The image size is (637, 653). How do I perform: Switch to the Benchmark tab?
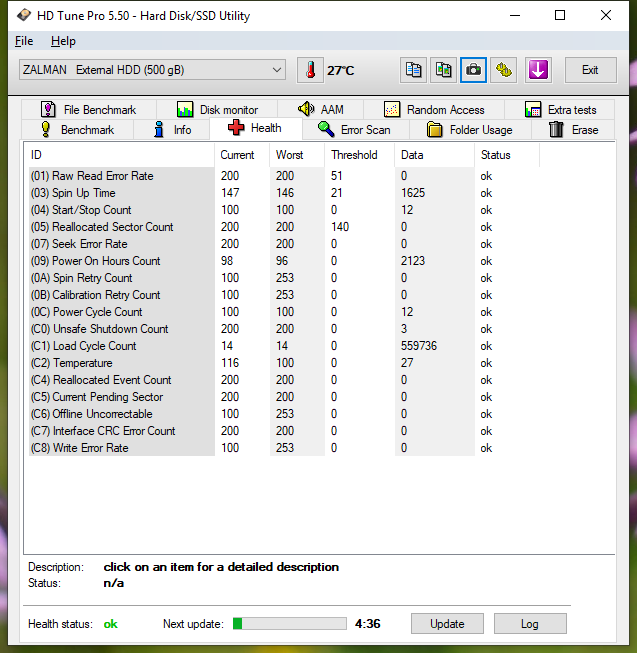(77, 130)
